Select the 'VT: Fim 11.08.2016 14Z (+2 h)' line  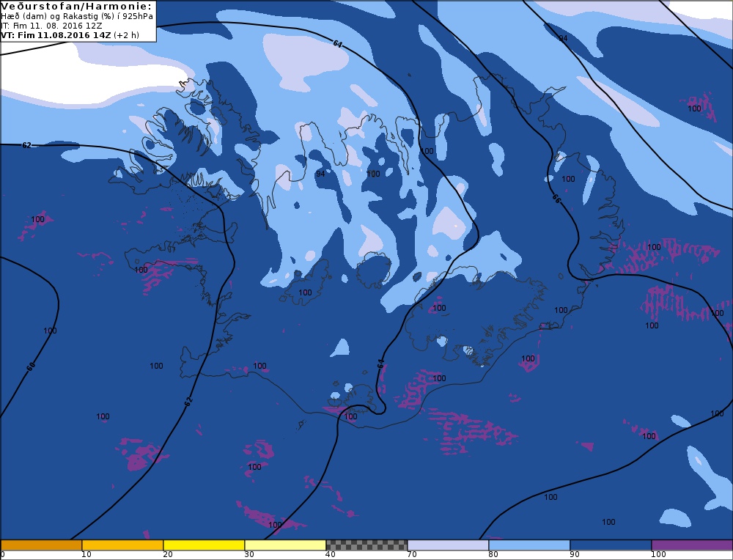(70, 35)
